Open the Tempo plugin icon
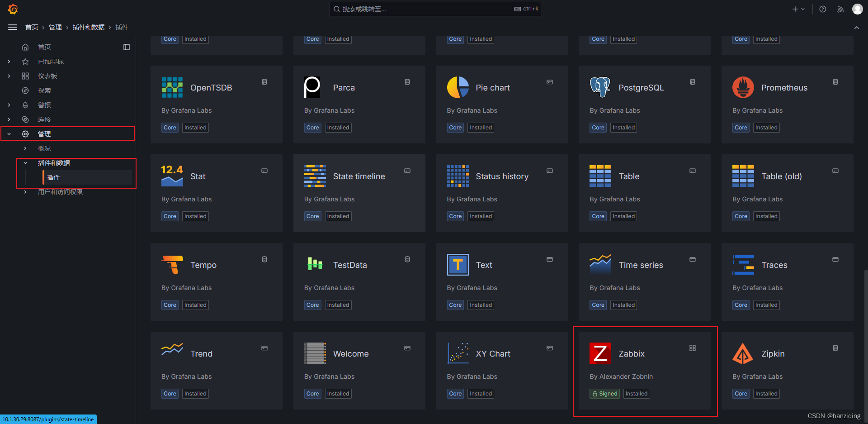This screenshot has height=424, width=868. pyautogui.click(x=172, y=265)
